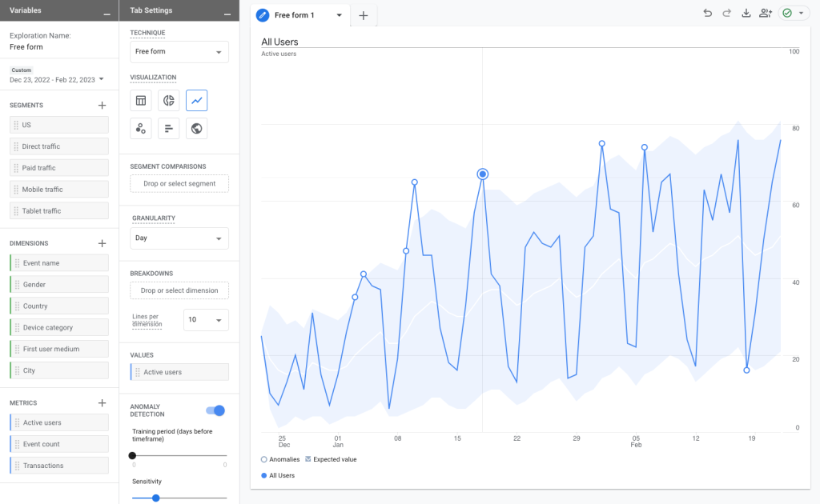This screenshot has width=820, height=504.
Task: Download the exploration data
Action: pos(747,13)
